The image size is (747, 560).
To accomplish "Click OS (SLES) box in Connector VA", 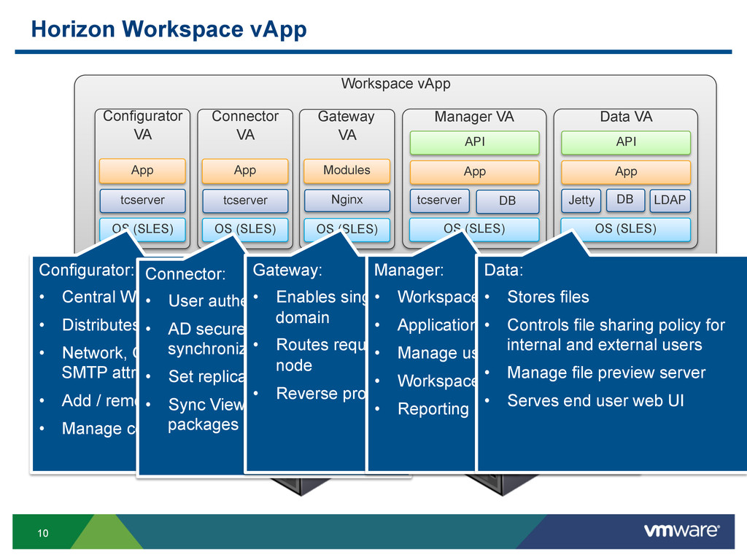I will (x=245, y=229).
